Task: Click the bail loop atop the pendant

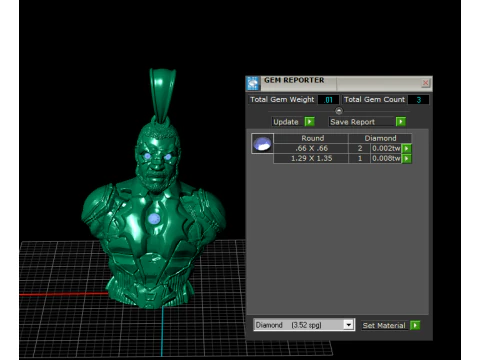Action: (x=163, y=95)
